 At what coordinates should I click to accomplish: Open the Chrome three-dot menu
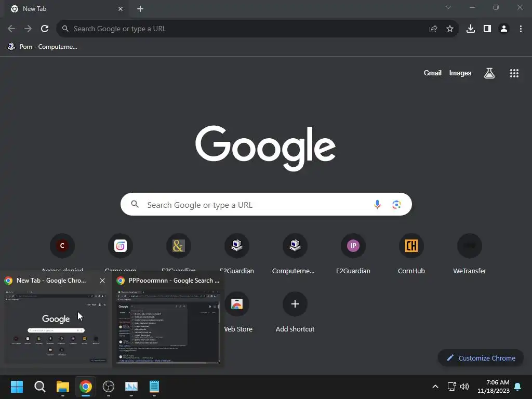[x=521, y=29]
